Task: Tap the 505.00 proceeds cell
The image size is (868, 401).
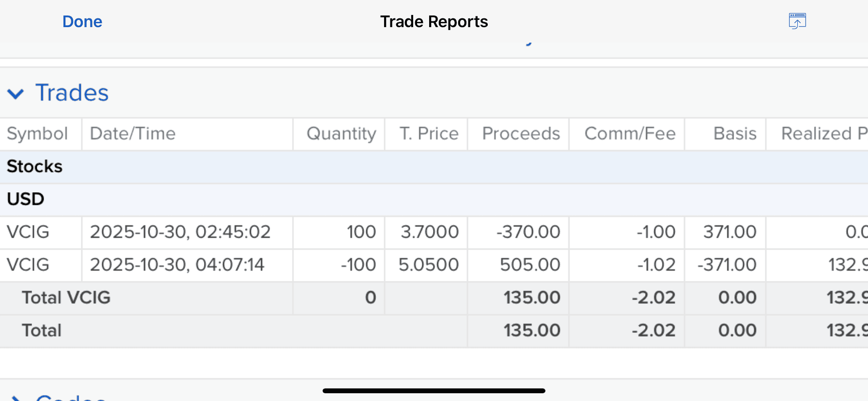Action: click(529, 265)
